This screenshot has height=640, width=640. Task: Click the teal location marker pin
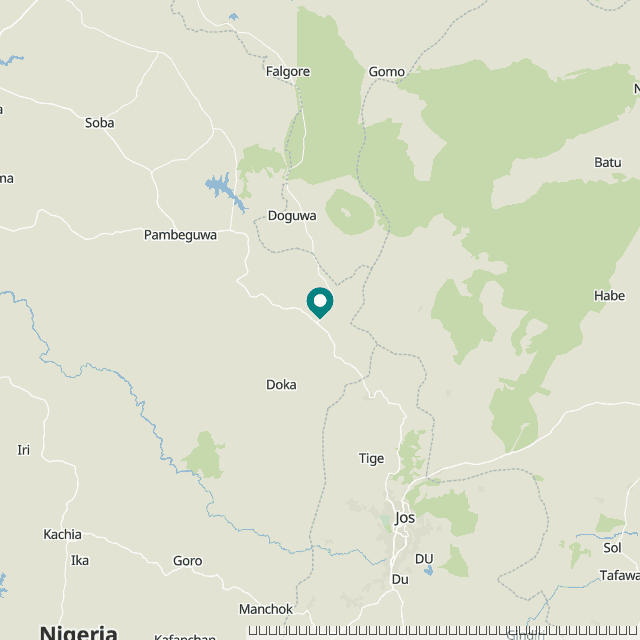coord(320,303)
